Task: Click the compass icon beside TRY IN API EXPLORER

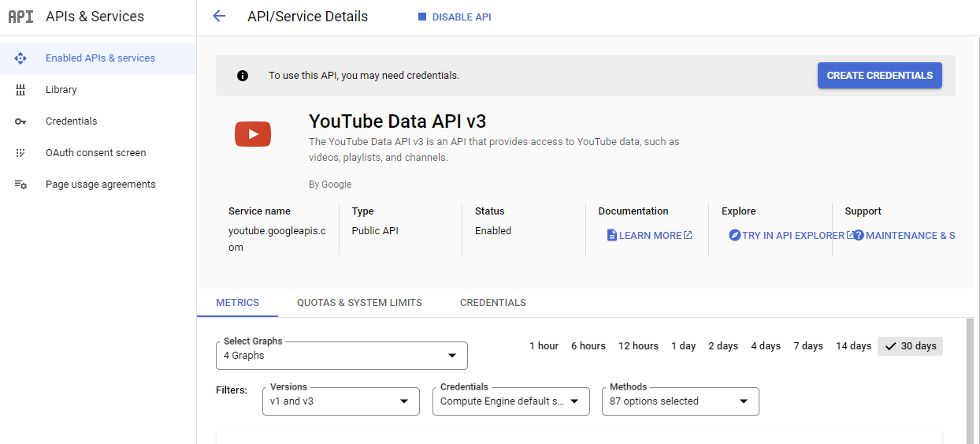Action: click(735, 235)
